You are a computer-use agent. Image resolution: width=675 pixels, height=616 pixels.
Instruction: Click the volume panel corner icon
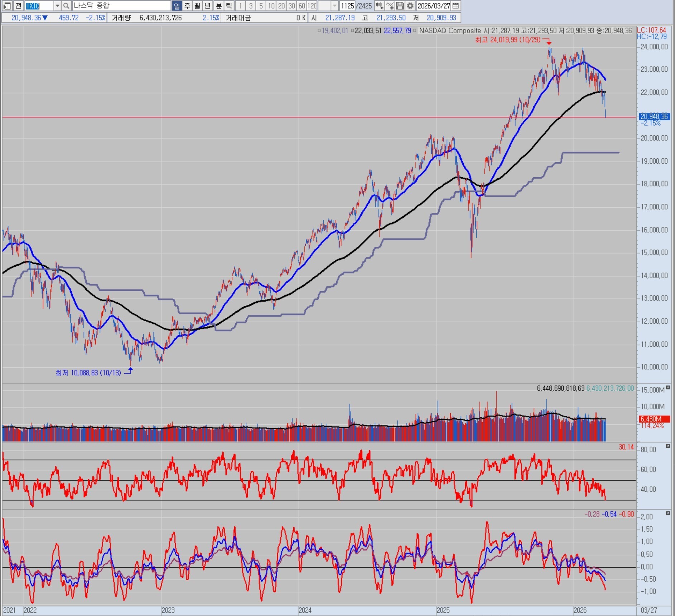[668, 388]
